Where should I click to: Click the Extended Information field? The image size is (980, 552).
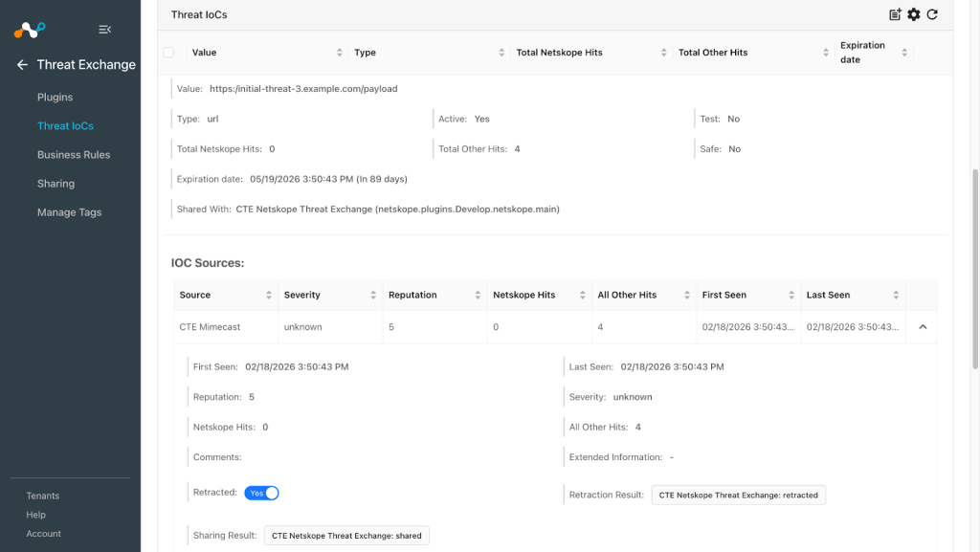tap(621, 457)
